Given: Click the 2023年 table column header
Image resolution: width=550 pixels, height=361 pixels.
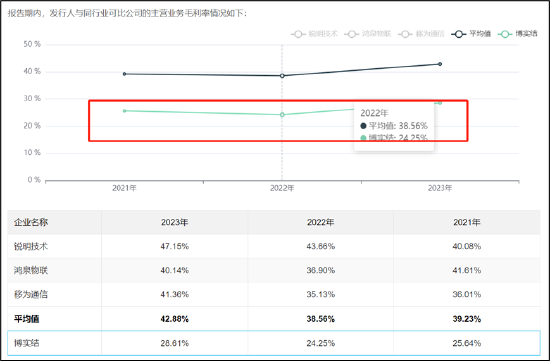Looking at the screenshot, I should point(175,222).
